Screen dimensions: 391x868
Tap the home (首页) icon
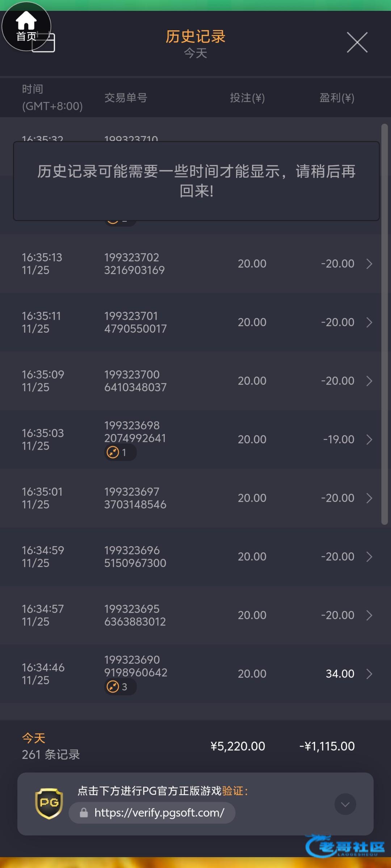pyautogui.click(x=26, y=26)
